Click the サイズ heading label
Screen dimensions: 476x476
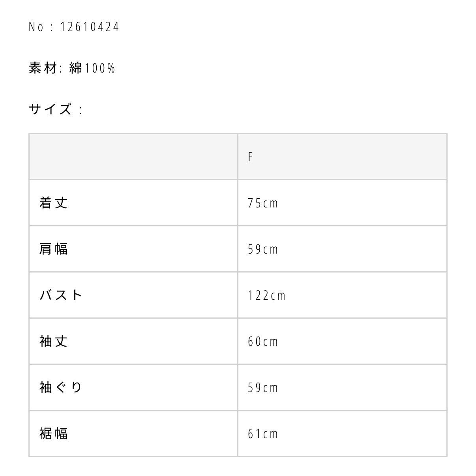click(50, 109)
